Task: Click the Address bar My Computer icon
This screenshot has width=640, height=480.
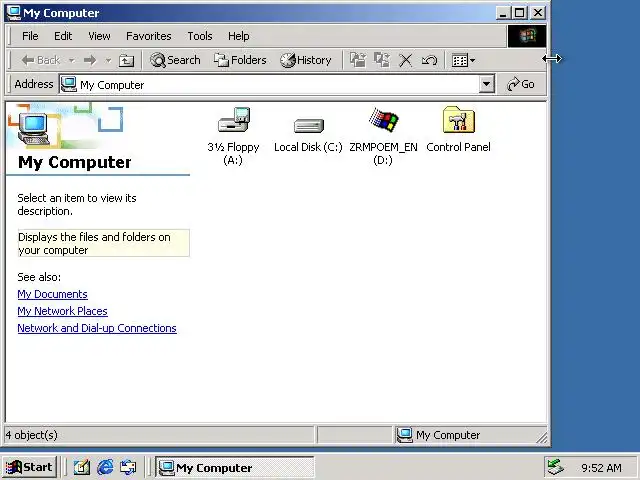Action: (x=69, y=84)
